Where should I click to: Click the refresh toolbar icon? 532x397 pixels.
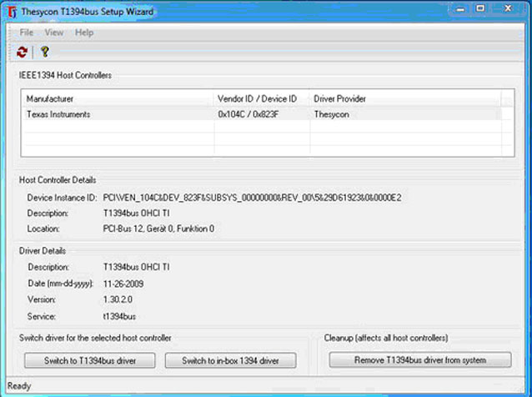coord(22,52)
